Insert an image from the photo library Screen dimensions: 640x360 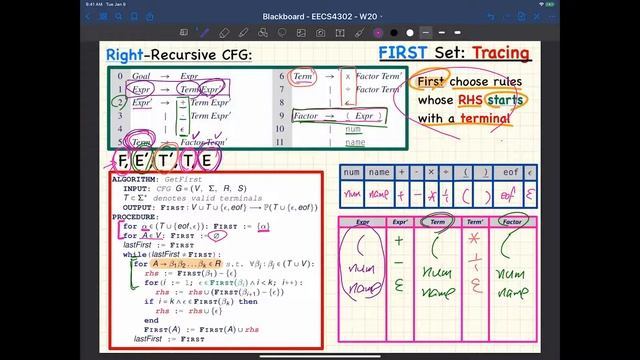pos(301,33)
